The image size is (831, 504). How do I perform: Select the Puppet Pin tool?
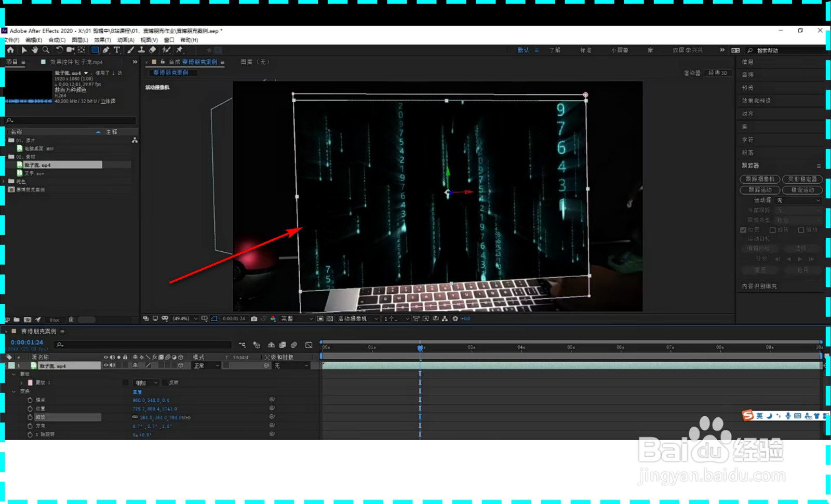179,50
